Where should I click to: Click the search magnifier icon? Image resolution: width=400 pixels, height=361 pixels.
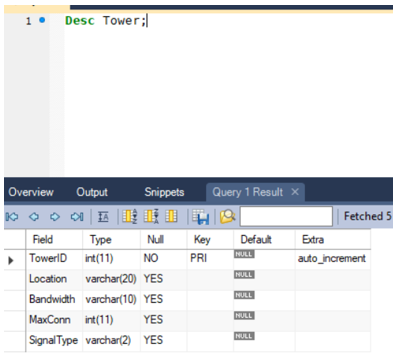pos(227,217)
